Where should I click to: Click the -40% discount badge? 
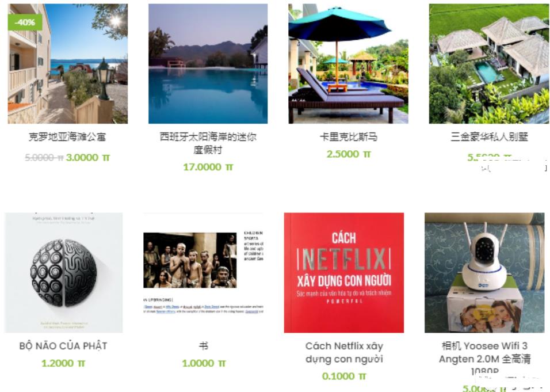(x=25, y=22)
